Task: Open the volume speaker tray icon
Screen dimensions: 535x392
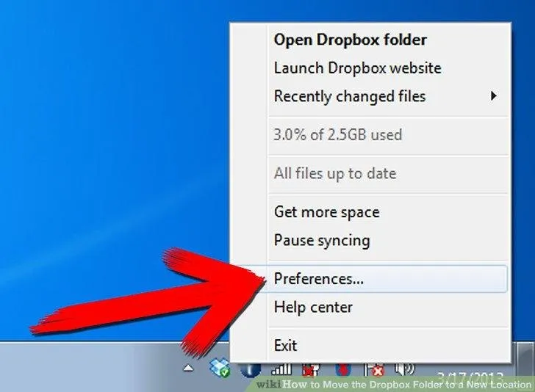Action: (405, 369)
